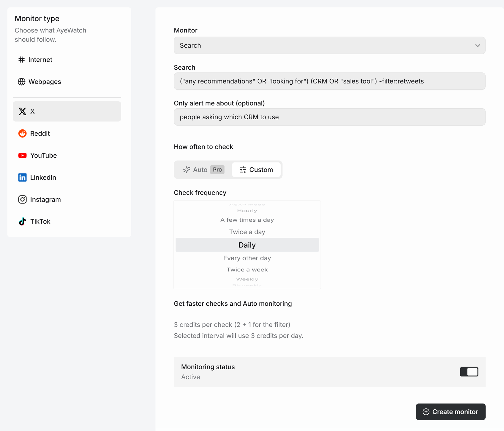Choose the Webpages monitor type
This screenshot has width=504, height=431.
[x=67, y=82]
